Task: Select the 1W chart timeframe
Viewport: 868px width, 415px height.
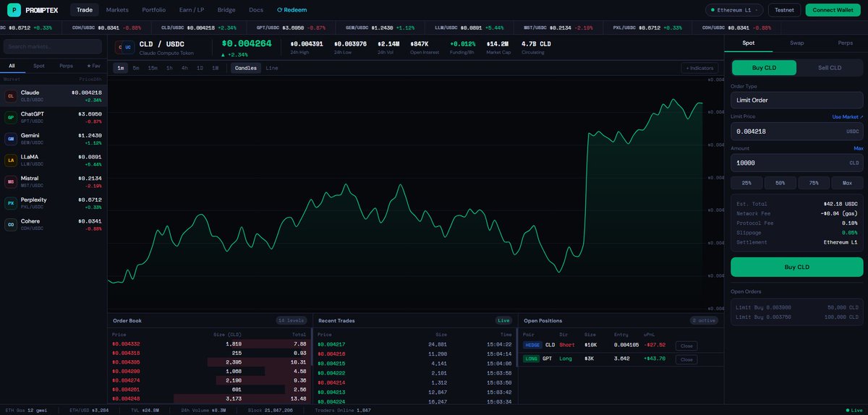Action: [216, 68]
